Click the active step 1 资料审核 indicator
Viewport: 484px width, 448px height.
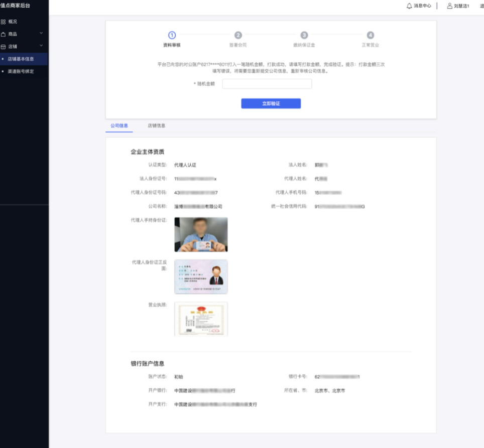[171, 36]
